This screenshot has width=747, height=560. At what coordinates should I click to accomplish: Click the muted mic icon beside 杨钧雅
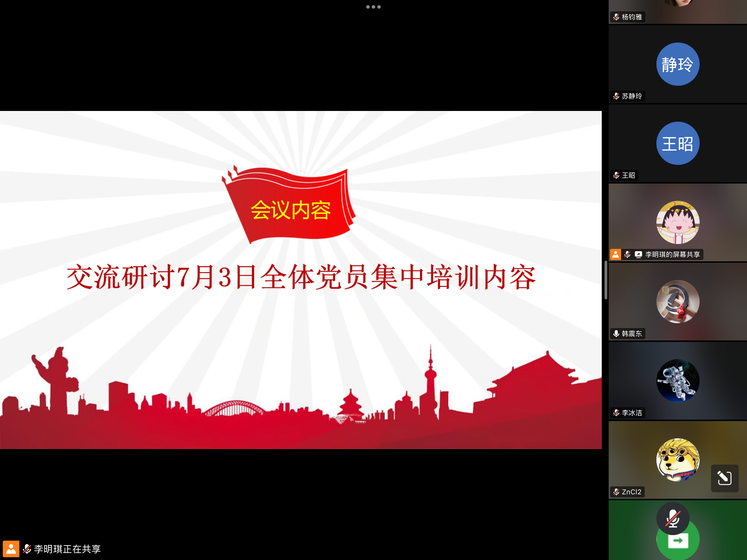tap(616, 17)
